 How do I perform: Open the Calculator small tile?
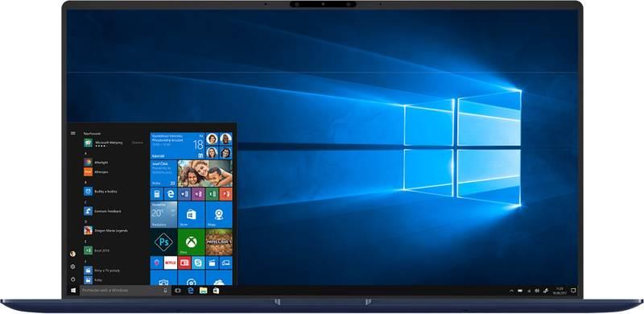coord(156,194)
